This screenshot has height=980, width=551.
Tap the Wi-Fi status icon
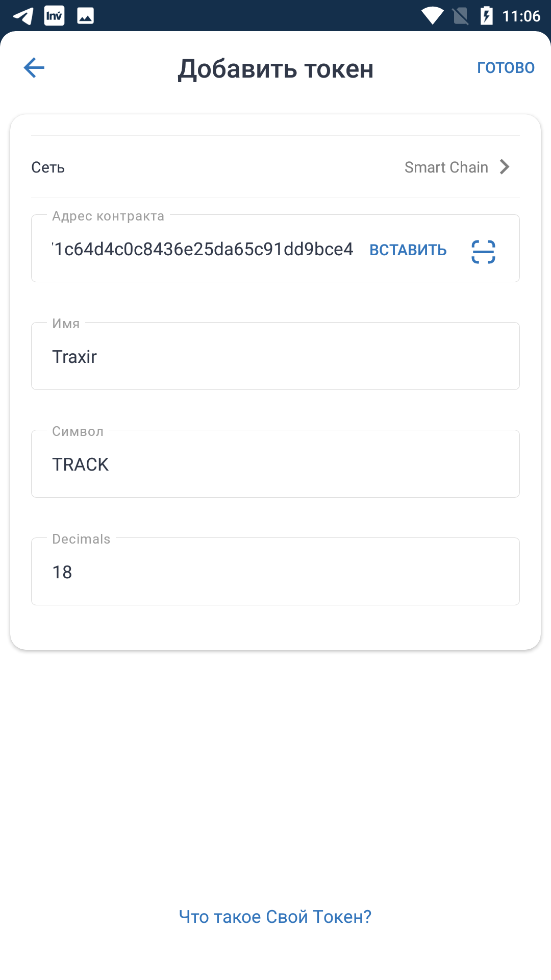pos(433,16)
